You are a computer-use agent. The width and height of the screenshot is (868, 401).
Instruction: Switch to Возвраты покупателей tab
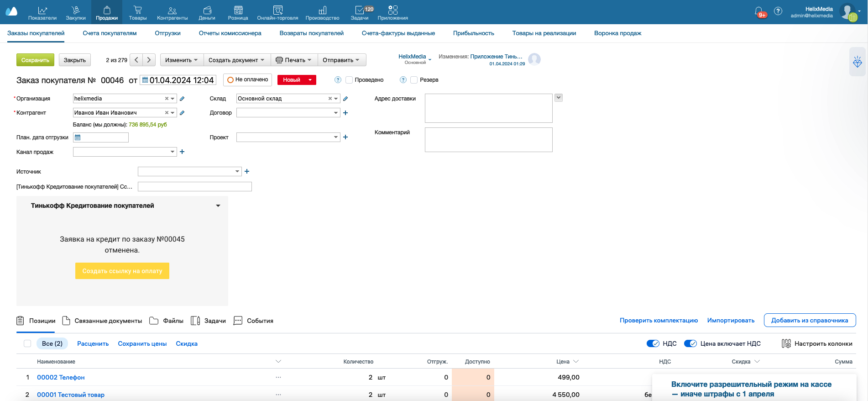click(312, 33)
